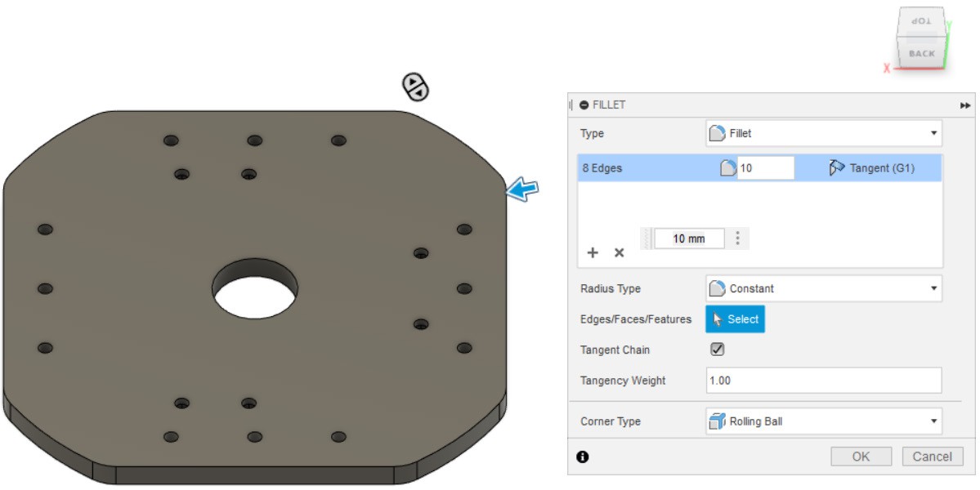Screen dimensions: 980x490
Task: Click the Tangent (G1) continuity icon
Action: [x=836, y=168]
